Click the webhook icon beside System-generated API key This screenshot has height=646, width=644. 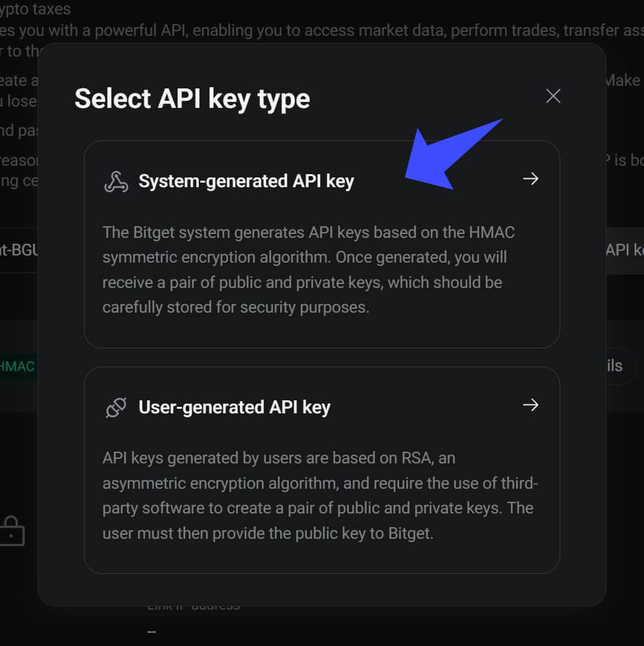(116, 182)
